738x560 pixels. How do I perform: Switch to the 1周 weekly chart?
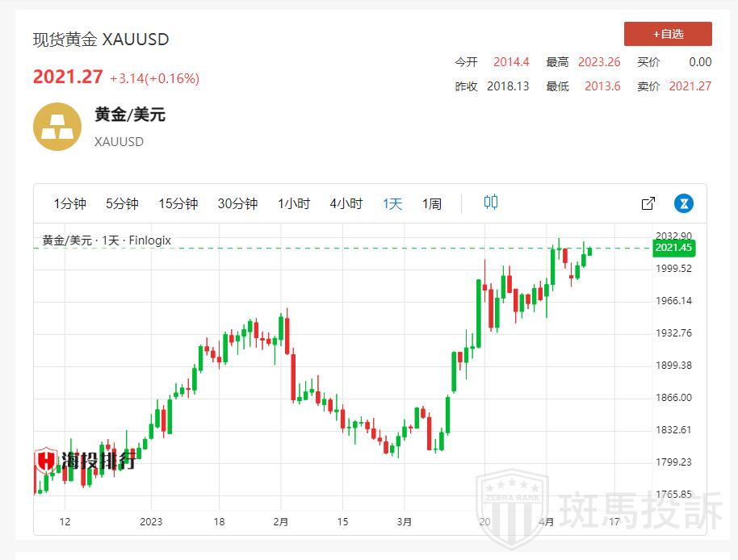pos(432,203)
